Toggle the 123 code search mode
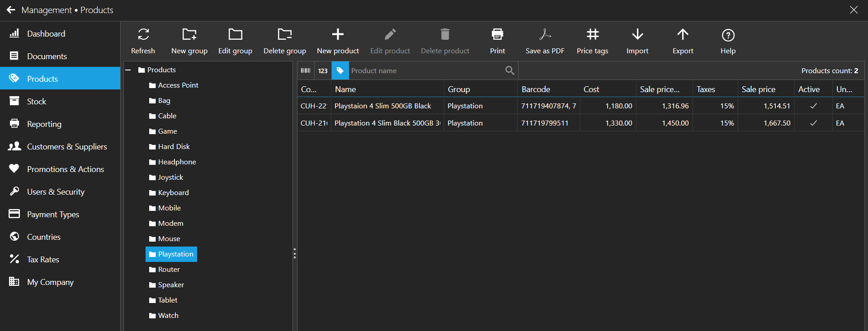This screenshot has width=868, height=331. (323, 70)
